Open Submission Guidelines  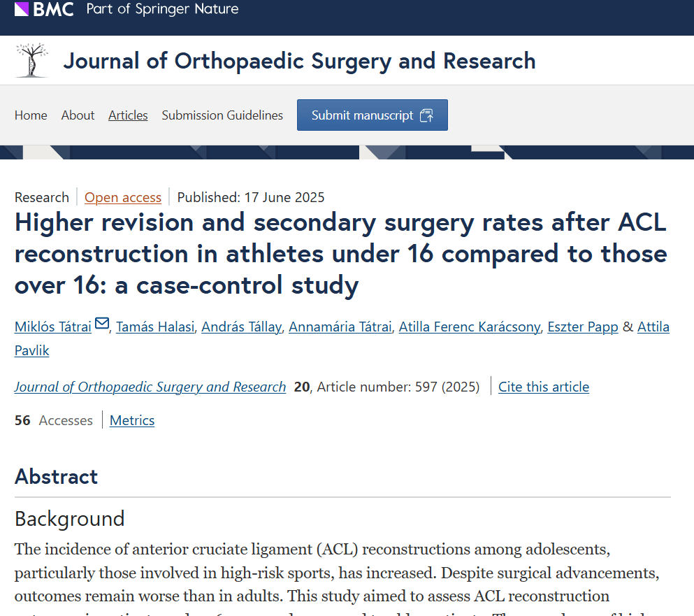point(222,115)
